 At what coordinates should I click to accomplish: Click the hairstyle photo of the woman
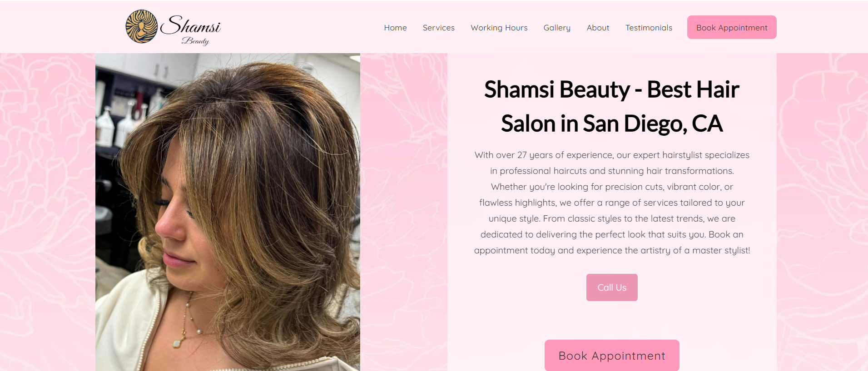pyautogui.click(x=228, y=212)
